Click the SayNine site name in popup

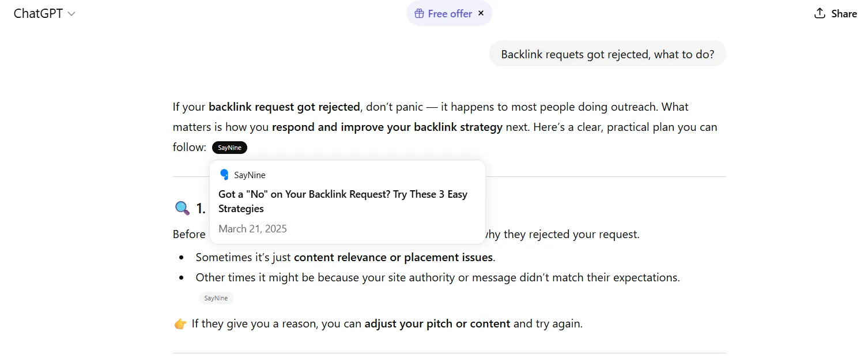[250, 175]
